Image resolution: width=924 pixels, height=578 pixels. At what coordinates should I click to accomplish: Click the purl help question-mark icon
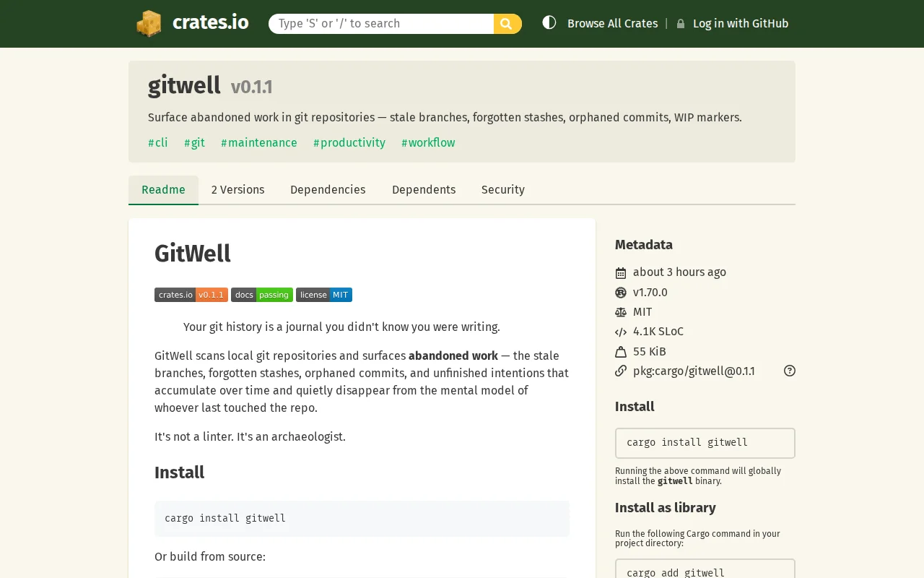(790, 371)
